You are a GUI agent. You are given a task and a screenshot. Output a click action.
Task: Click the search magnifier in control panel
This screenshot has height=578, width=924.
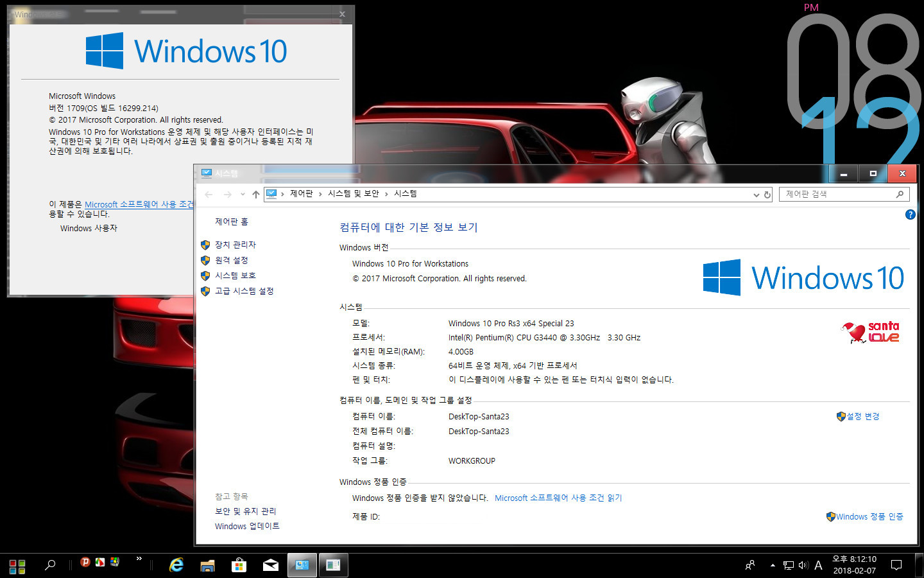point(900,194)
